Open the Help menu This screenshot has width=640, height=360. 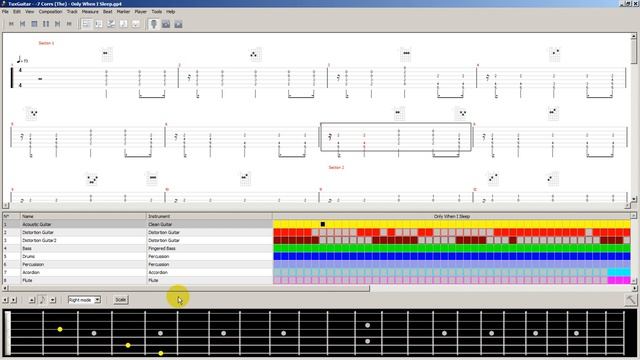(x=171, y=12)
